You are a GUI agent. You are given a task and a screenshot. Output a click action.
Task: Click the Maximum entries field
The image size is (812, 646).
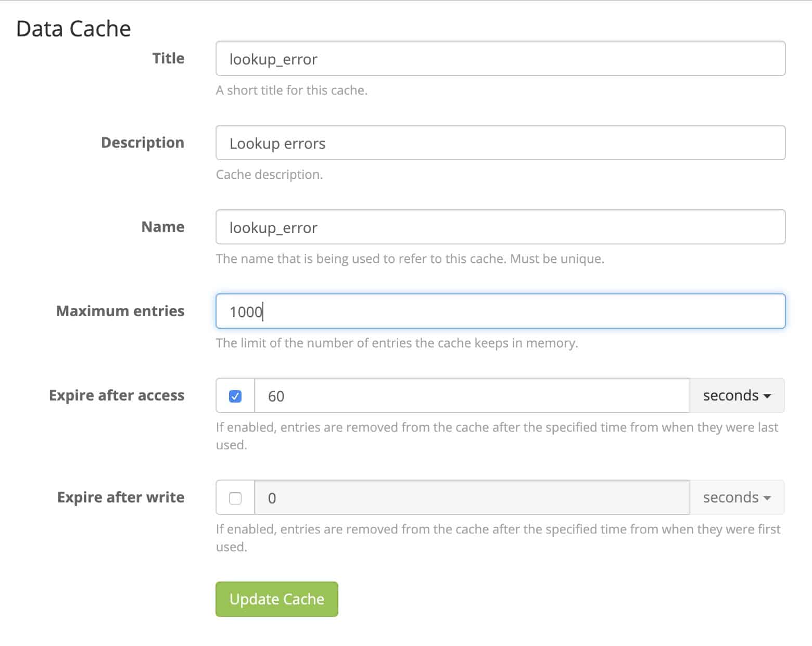(500, 312)
